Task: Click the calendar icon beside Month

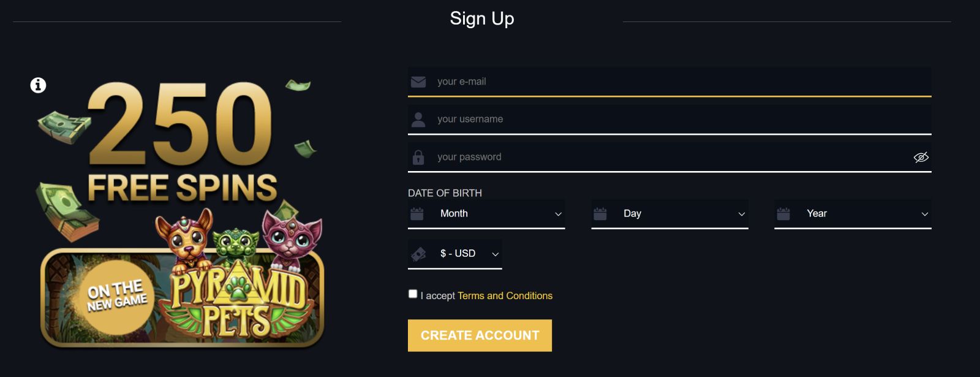Action: [417, 214]
